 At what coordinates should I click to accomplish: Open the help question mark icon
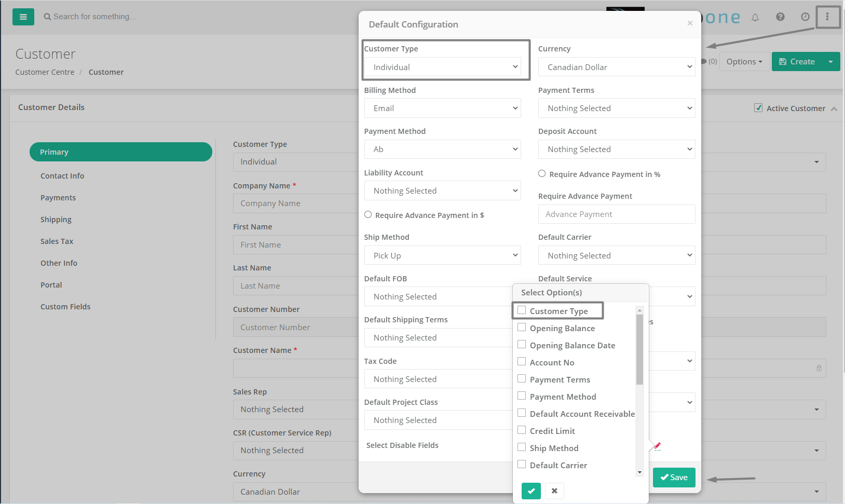point(780,17)
